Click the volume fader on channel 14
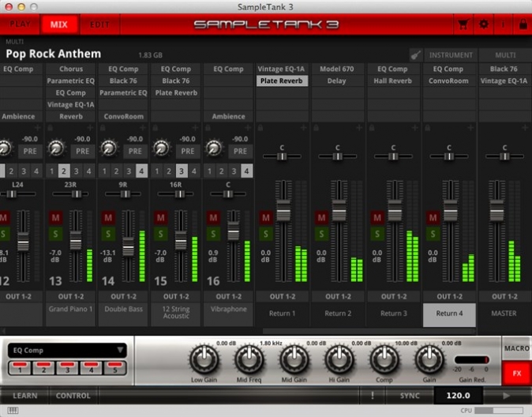 click(x=128, y=247)
